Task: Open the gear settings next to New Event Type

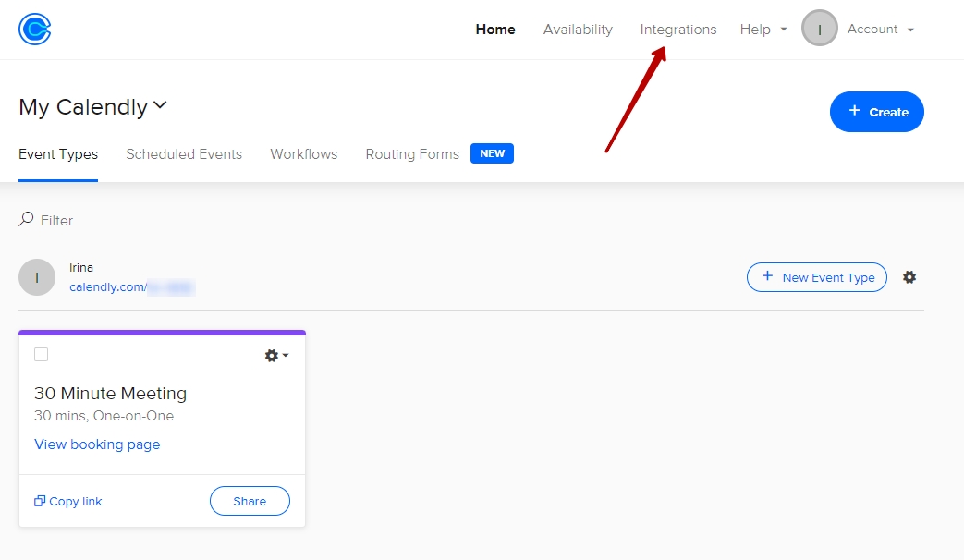Action: pyautogui.click(x=909, y=277)
